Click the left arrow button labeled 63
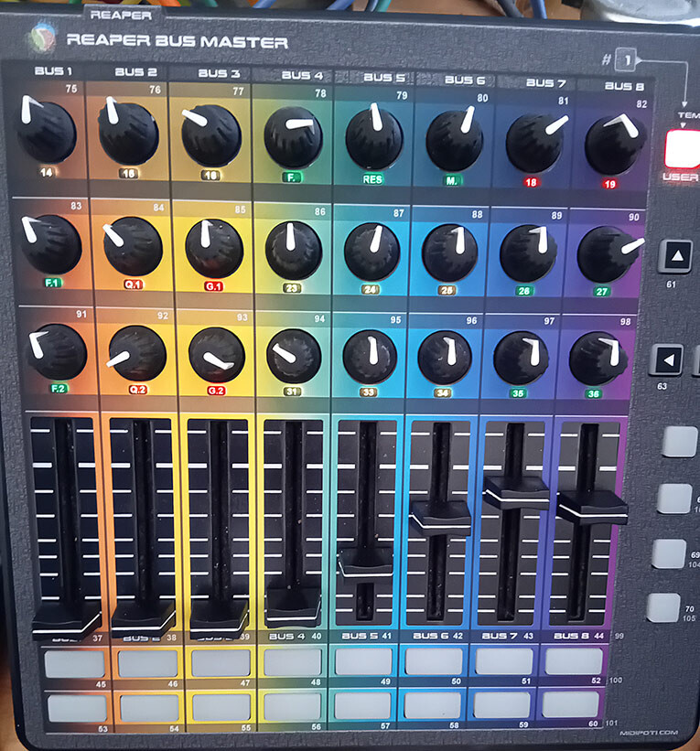This screenshot has height=751, width=700. coord(666,359)
